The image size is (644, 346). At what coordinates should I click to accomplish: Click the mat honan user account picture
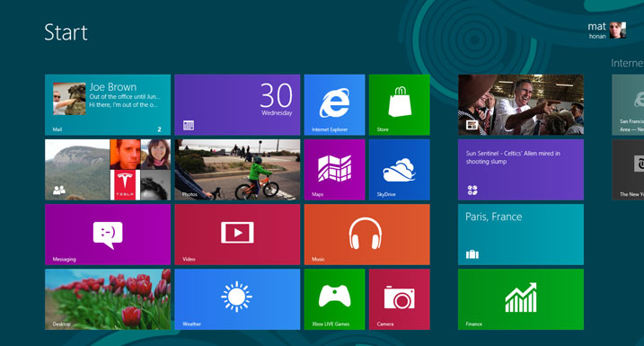tap(618, 31)
